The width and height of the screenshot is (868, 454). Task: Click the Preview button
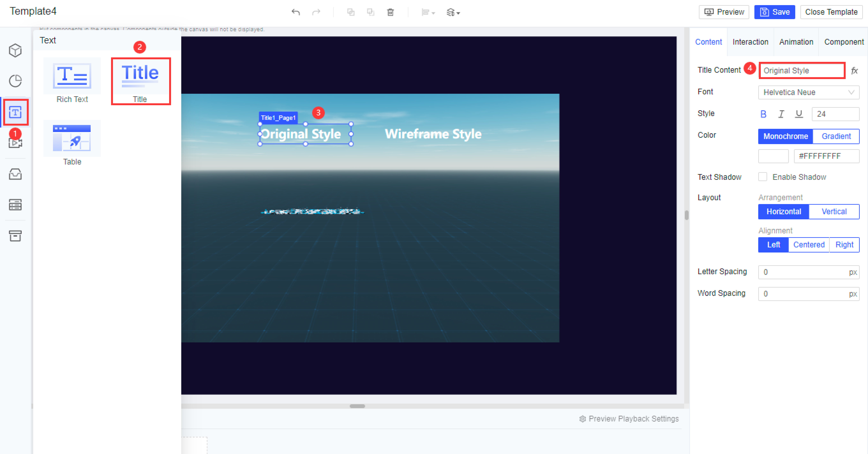(x=724, y=12)
